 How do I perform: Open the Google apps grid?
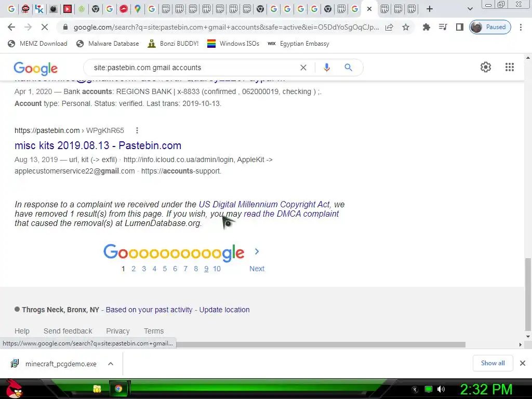(x=509, y=67)
